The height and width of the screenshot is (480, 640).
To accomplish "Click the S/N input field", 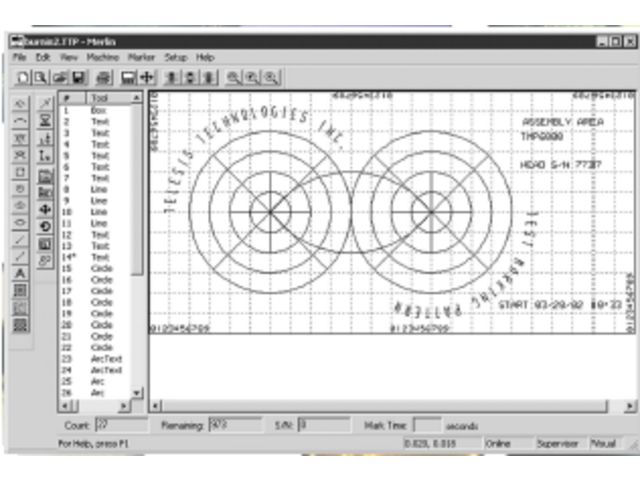I will pyautogui.click(x=324, y=425).
